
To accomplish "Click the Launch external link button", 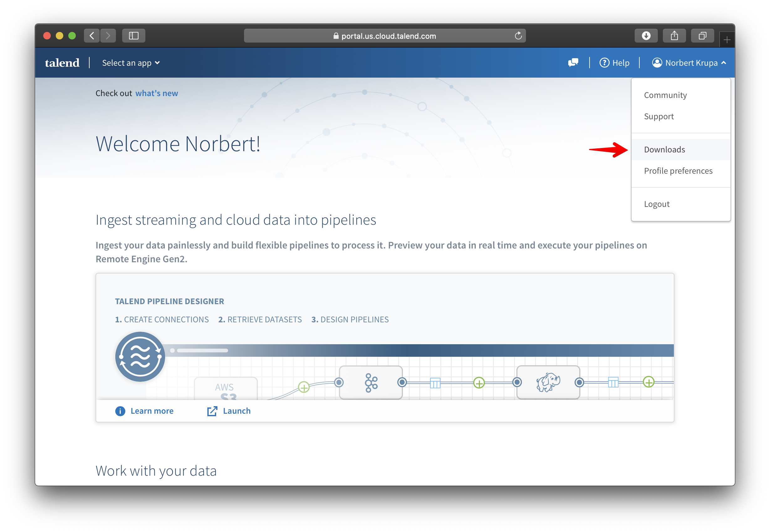I will tap(229, 410).
